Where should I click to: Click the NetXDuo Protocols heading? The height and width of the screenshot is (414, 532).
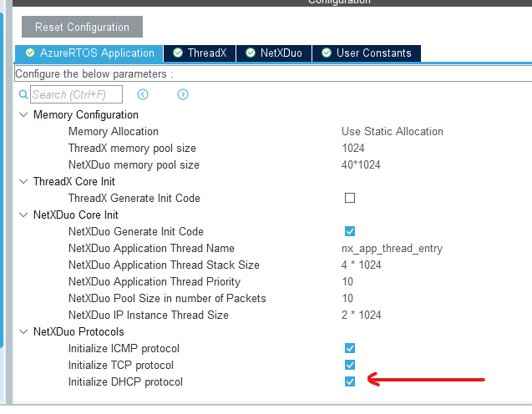point(79,331)
